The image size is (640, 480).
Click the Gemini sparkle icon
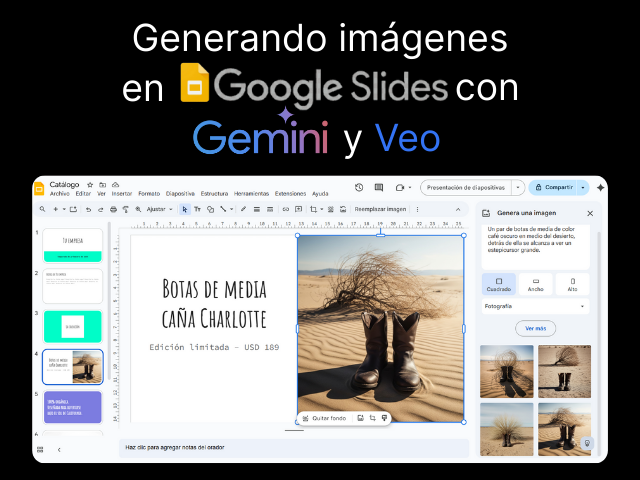point(600,187)
